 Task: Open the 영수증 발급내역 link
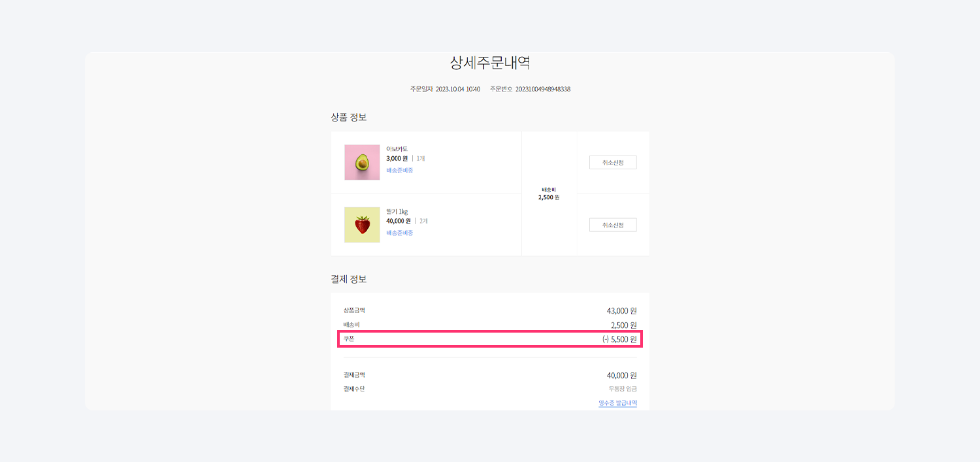pyautogui.click(x=617, y=403)
